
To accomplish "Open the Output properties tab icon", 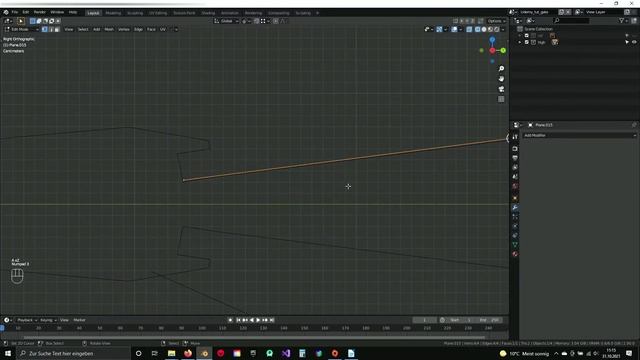I will point(515,158).
